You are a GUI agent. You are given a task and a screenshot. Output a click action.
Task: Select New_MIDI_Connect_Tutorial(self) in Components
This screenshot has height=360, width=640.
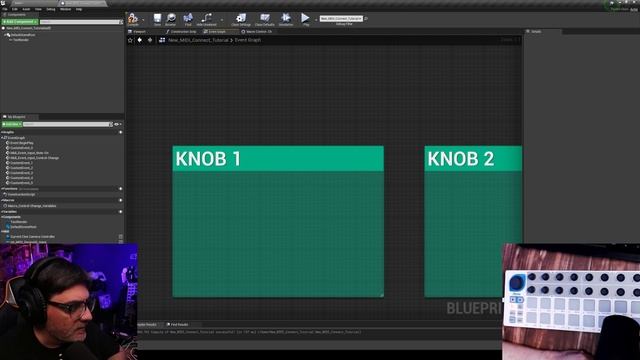tap(28, 28)
